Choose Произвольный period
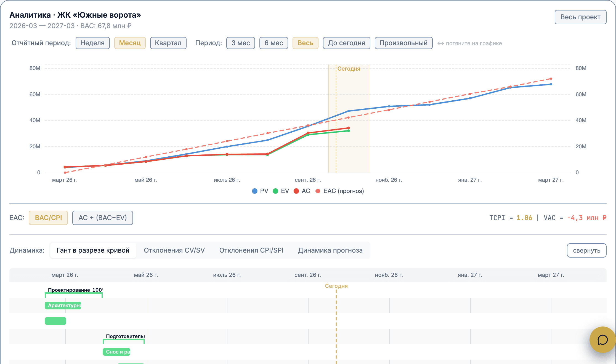Viewport: 616px width, 364px height. click(x=403, y=43)
